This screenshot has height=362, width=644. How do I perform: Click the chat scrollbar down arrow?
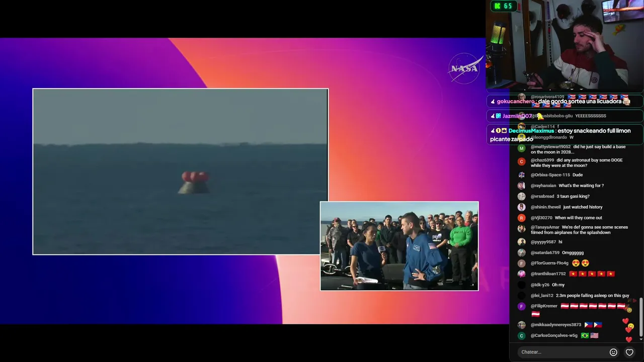pos(641,339)
